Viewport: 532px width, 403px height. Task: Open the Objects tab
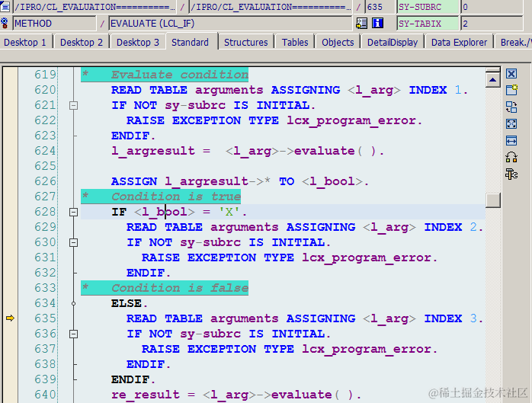coord(338,43)
